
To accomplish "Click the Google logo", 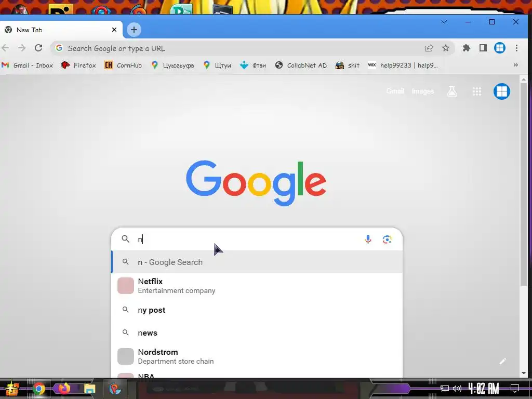I will coord(256,183).
